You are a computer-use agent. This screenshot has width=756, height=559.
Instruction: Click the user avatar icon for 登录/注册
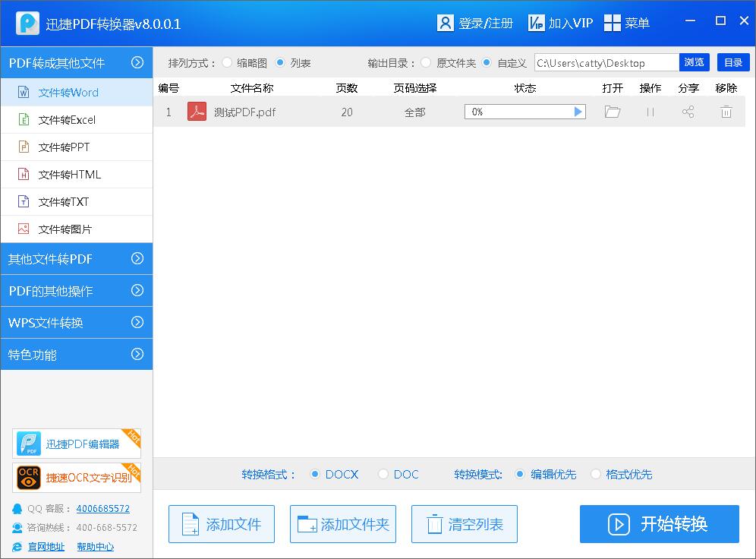[x=445, y=23]
